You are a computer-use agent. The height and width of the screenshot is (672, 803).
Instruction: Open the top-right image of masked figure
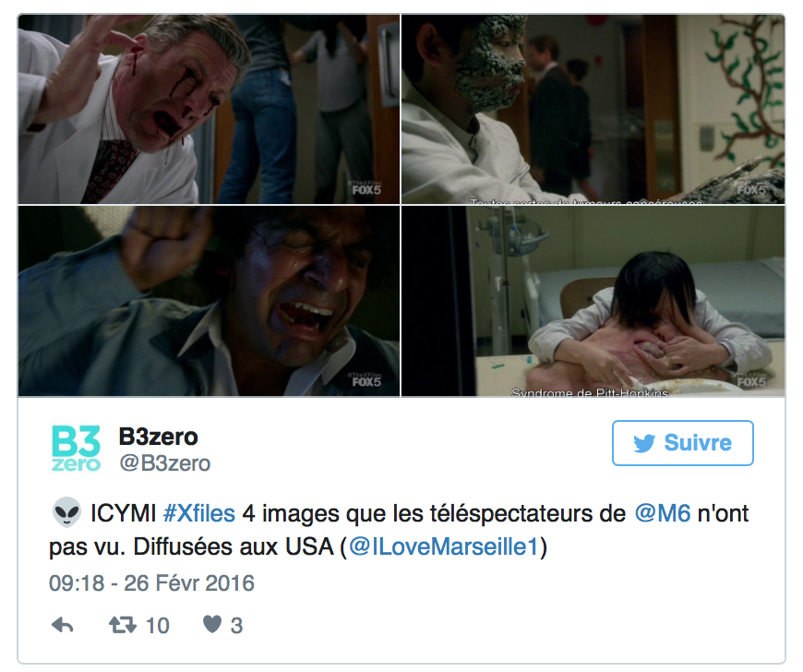click(593, 109)
